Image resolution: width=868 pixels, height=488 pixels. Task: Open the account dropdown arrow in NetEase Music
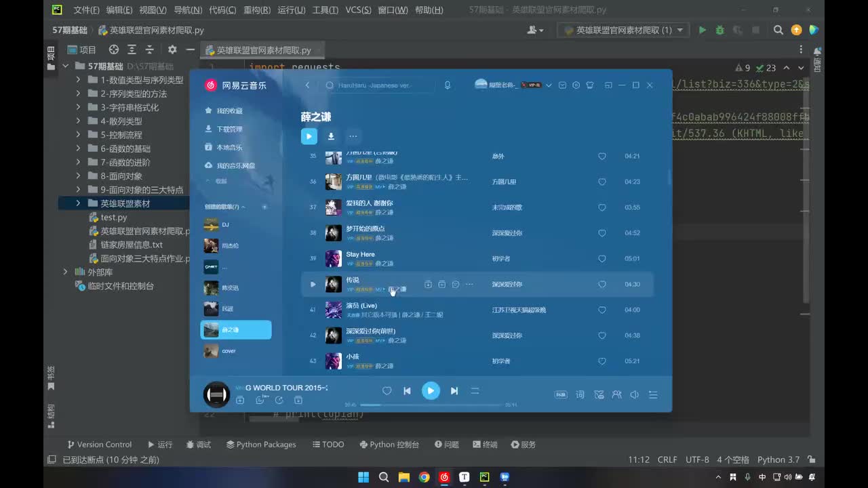click(549, 85)
